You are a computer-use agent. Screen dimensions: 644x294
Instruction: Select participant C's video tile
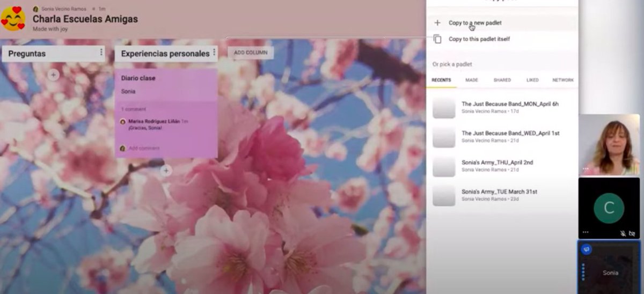[609, 208]
